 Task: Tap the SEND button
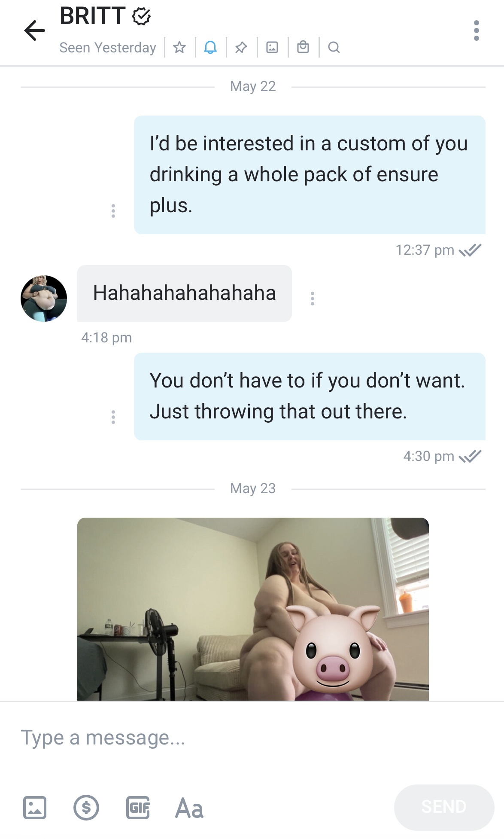(444, 807)
